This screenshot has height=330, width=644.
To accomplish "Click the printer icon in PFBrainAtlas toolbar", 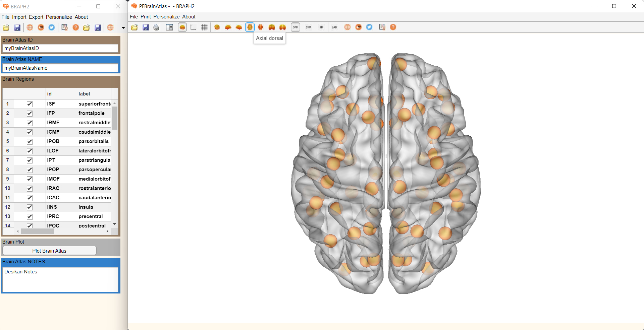I will coord(156,27).
